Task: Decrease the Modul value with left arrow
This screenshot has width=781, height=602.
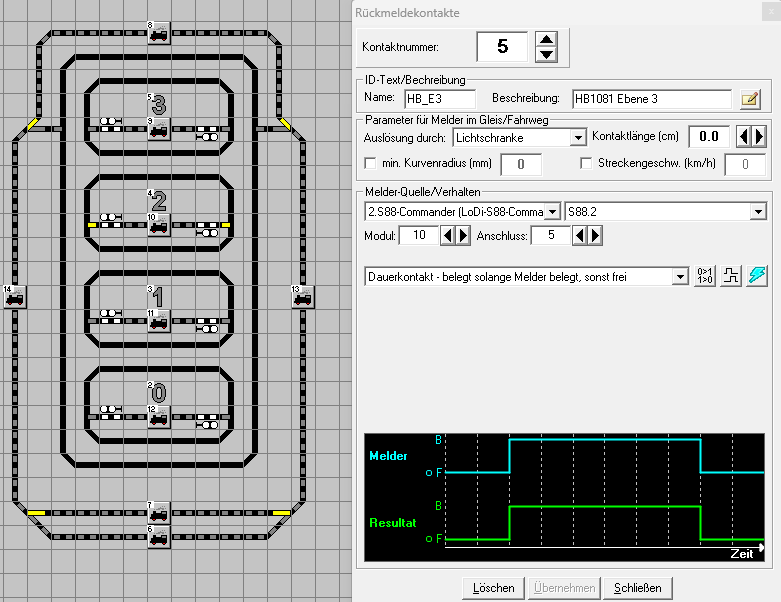Action: tap(447, 236)
